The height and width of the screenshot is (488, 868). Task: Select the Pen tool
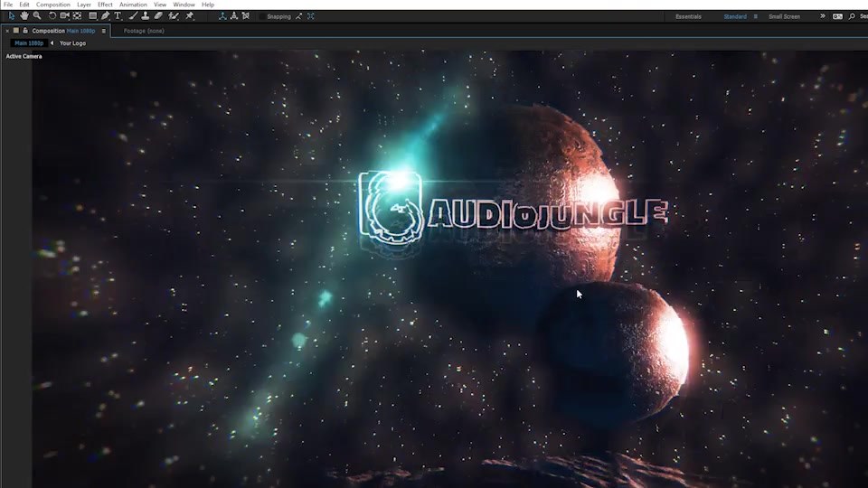click(105, 16)
